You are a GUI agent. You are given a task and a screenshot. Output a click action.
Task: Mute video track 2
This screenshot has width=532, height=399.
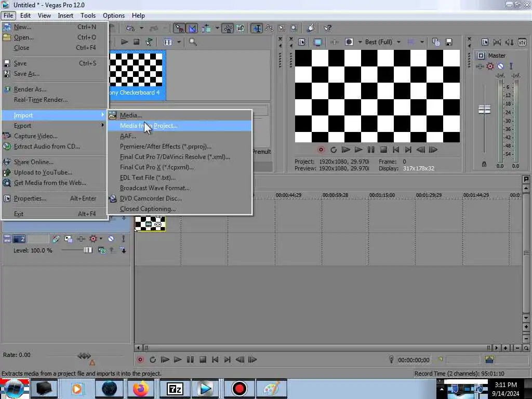(x=111, y=239)
